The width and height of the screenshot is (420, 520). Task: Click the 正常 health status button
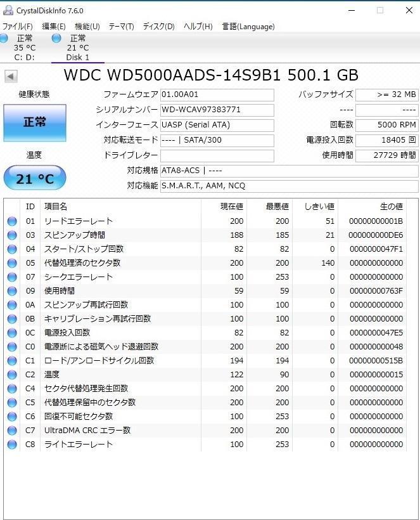coord(35,122)
